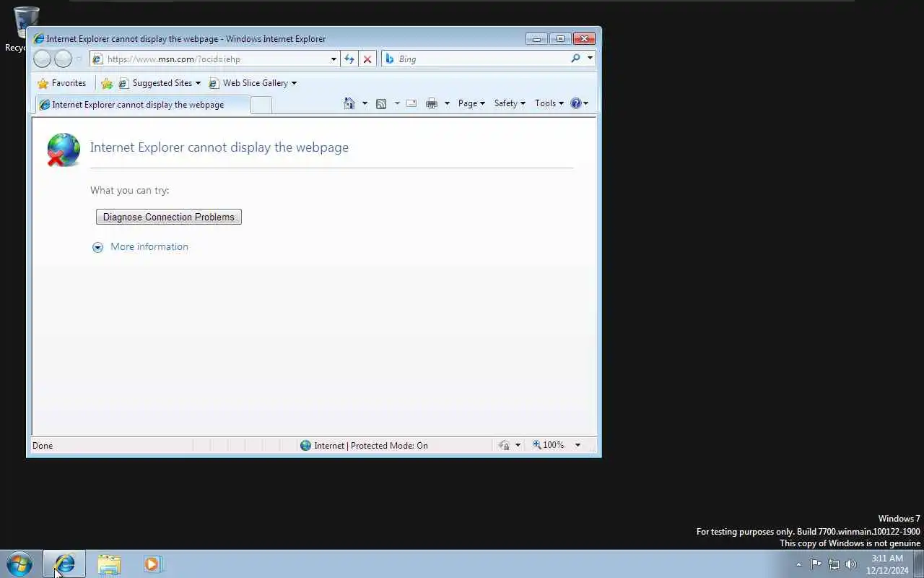Open the recent pages dropdown arrow
Screen dimensions: 924x578
click(79, 59)
